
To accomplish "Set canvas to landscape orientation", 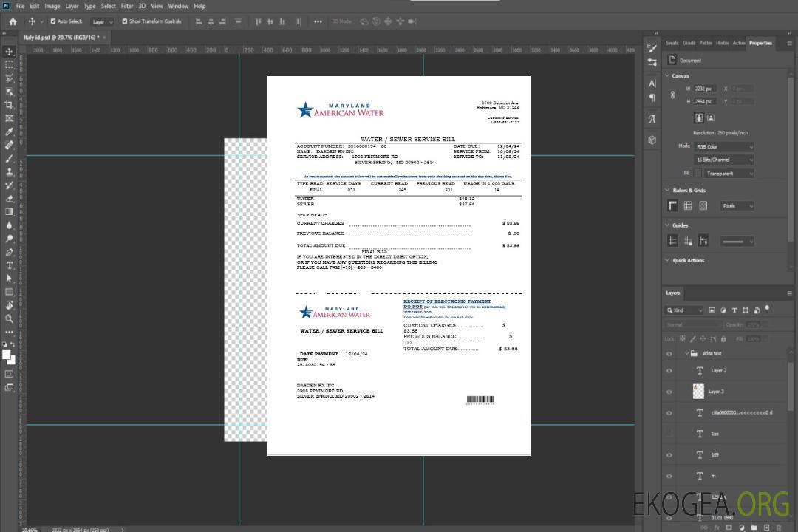I will 711,117.
